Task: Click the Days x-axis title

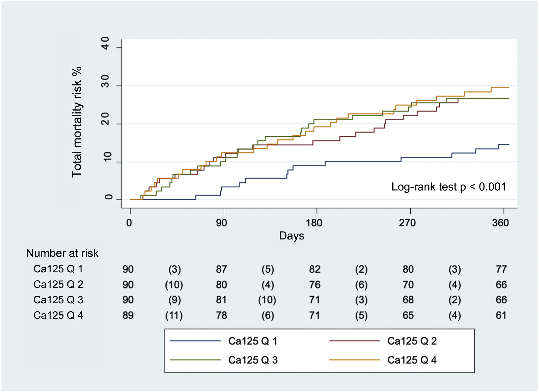Action: [291, 235]
